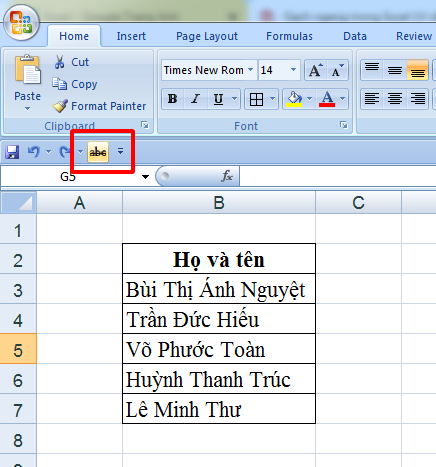Select cell 'Võ Phước Toàn'

click(219, 349)
